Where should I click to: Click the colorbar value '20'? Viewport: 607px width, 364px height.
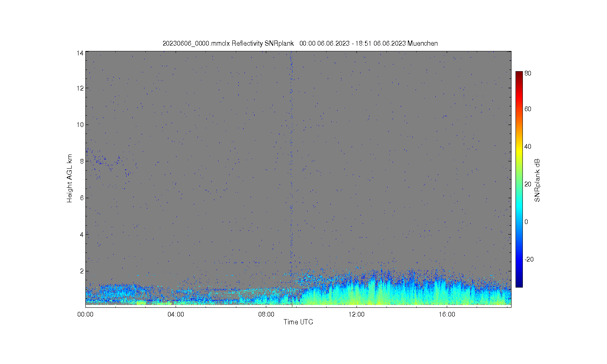pyautogui.click(x=528, y=184)
